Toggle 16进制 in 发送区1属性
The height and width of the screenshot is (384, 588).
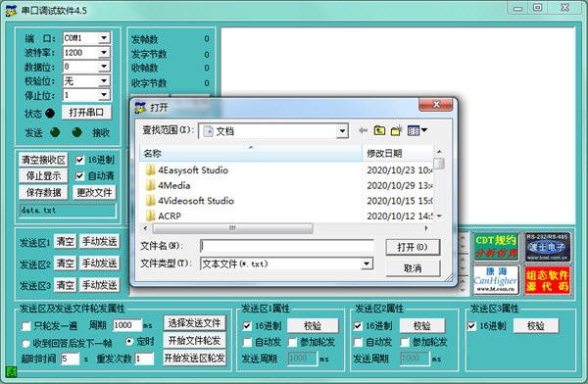coord(247,326)
